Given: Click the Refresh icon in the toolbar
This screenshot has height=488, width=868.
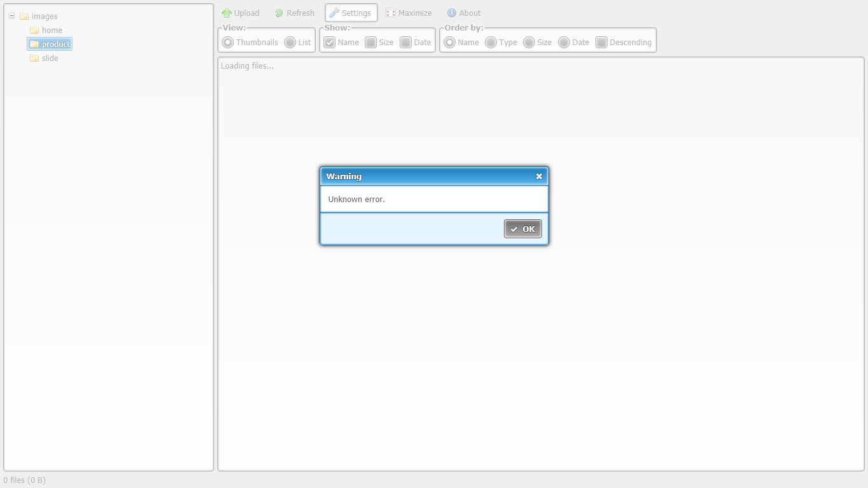Looking at the screenshot, I should pyautogui.click(x=279, y=13).
